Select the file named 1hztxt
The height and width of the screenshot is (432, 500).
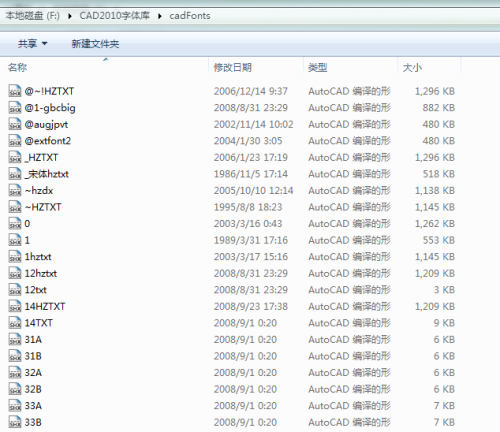[x=38, y=257]
